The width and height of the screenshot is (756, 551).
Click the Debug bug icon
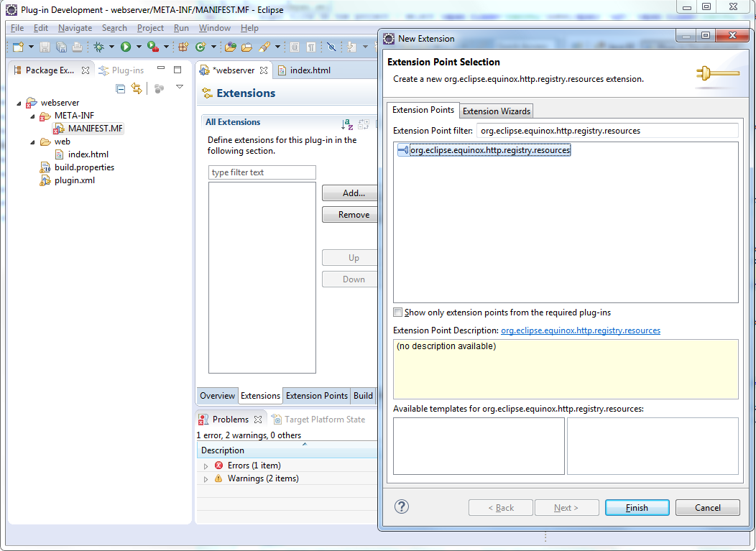click(x=99, y=47)
